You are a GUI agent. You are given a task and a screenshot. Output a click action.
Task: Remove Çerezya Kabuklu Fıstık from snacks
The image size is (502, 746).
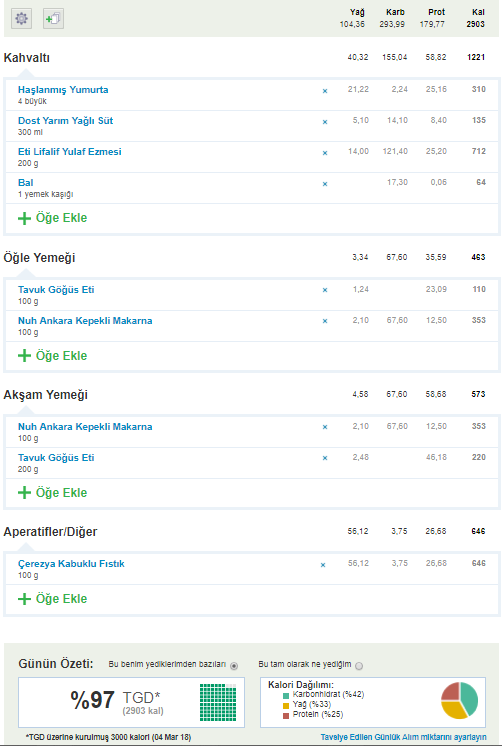coord(323,565)
